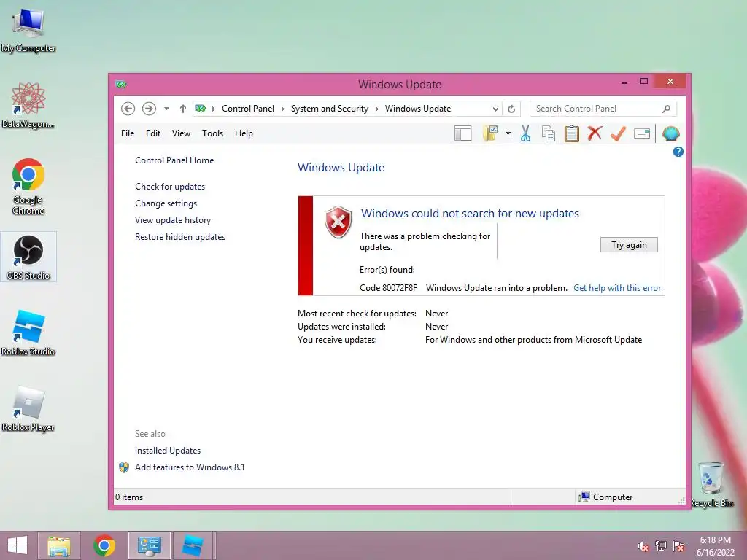Screen dimensions: 747x560
Task: Select the Roblox Player desktop shortcut
Action: (x=28, y=408)
